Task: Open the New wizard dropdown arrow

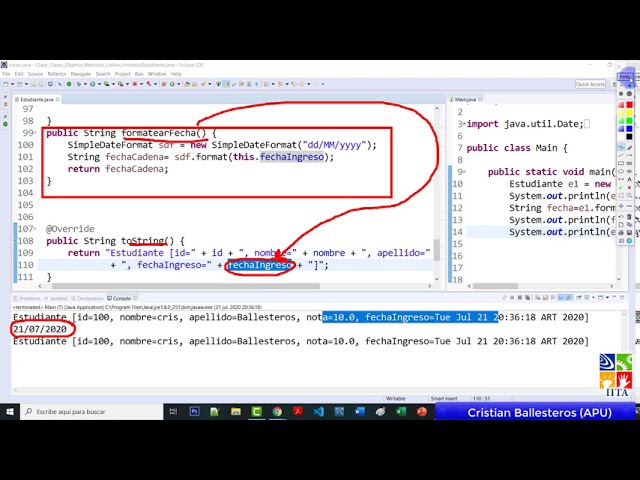Action: [12, 84]
